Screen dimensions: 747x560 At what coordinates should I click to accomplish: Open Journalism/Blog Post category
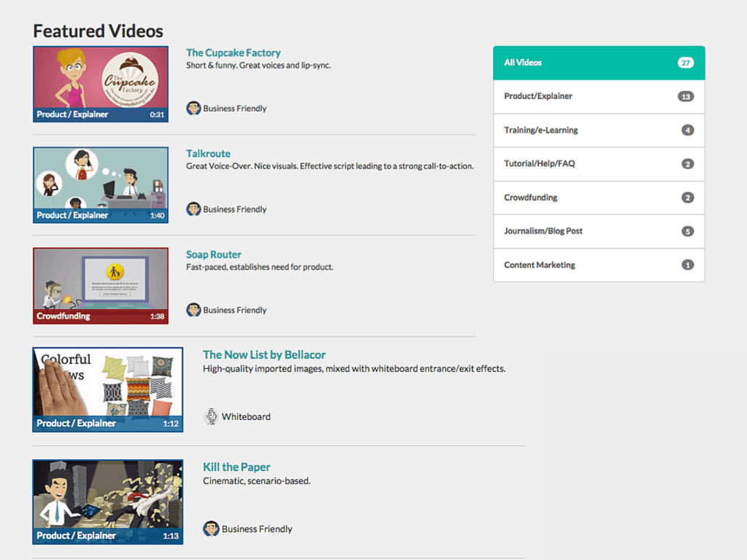pyautogui.click(x=599, y=231)
